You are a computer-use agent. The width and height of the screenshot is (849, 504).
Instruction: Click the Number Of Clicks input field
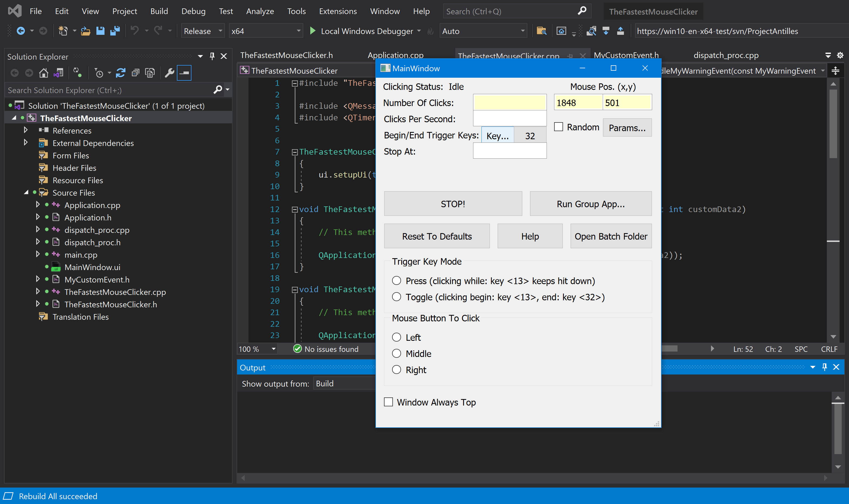pyautogui.click(x=510, y=103)
